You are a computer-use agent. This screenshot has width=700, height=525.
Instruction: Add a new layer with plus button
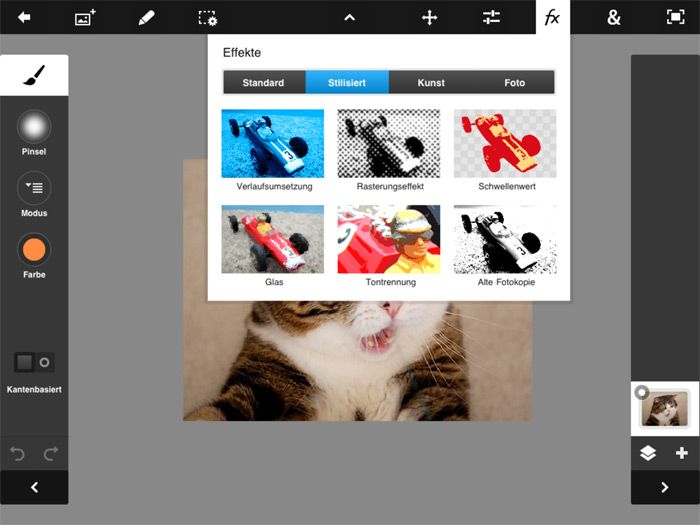[x=681, y=453]
